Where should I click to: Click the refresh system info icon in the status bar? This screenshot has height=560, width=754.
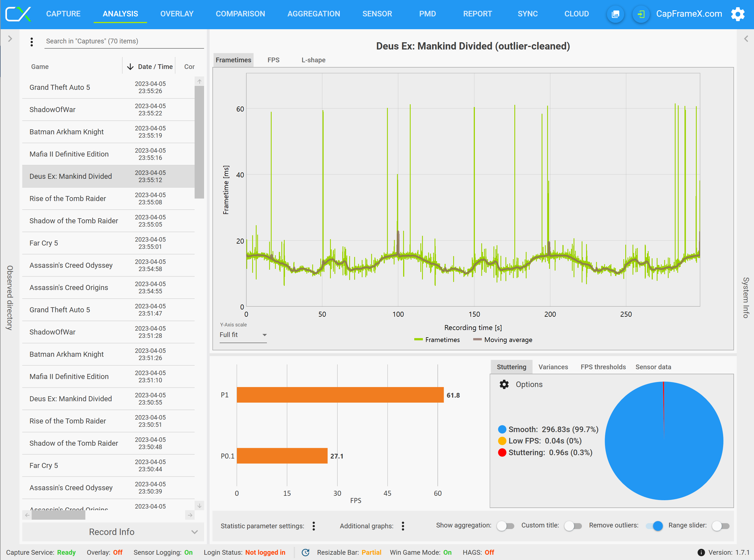click(x=305, y=552)
